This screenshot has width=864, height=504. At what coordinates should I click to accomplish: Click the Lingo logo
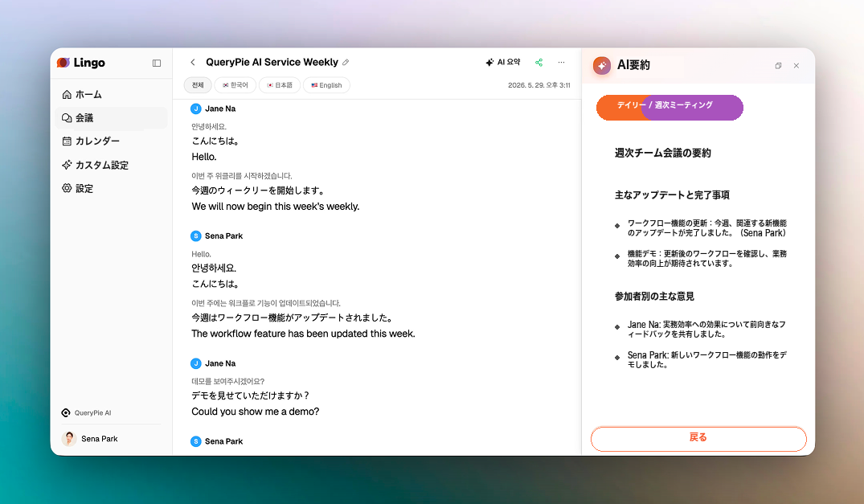pos(81,62)
